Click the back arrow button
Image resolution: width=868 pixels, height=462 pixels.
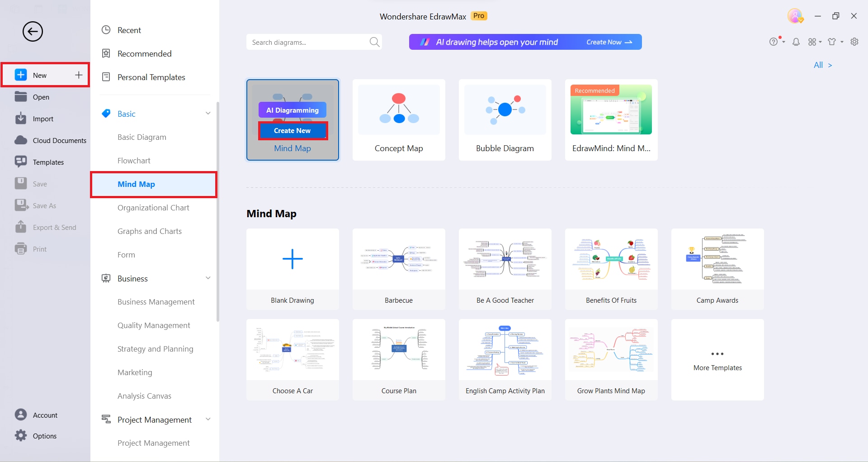coord(33,31)
